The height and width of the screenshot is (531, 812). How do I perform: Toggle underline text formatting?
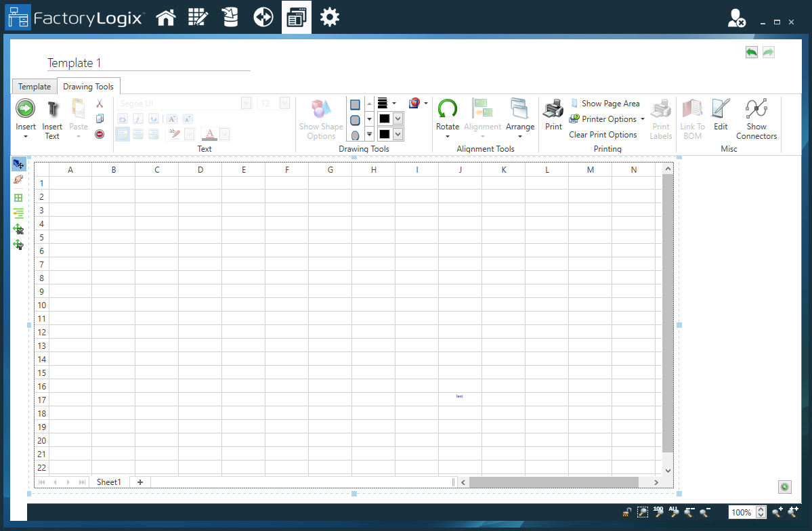coord(152,118)
